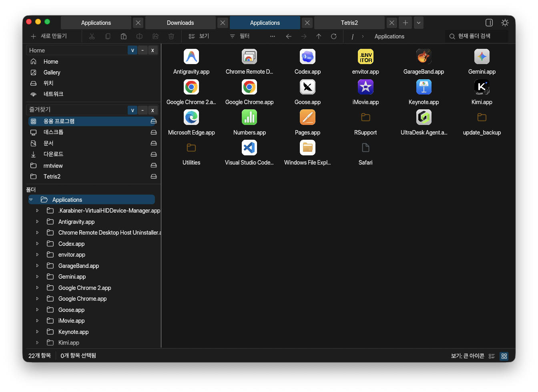Click the cut scissors icon in toolbar

92,36
